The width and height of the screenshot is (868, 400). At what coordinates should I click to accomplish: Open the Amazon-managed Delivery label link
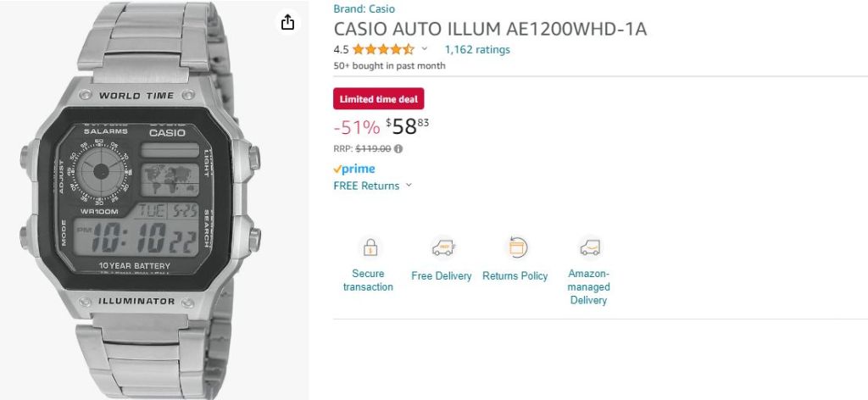tap(589, 286)
